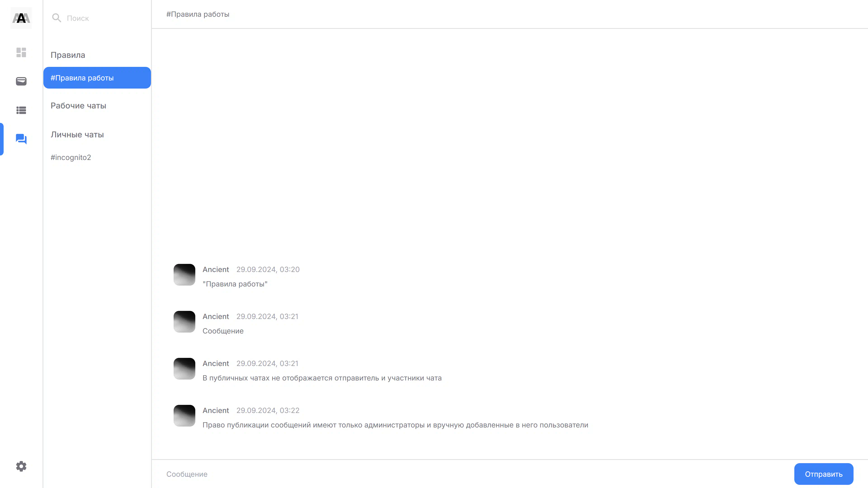This screenshot has width=868, height=488.
Task: Click the Отправить button
Action: 823,474
